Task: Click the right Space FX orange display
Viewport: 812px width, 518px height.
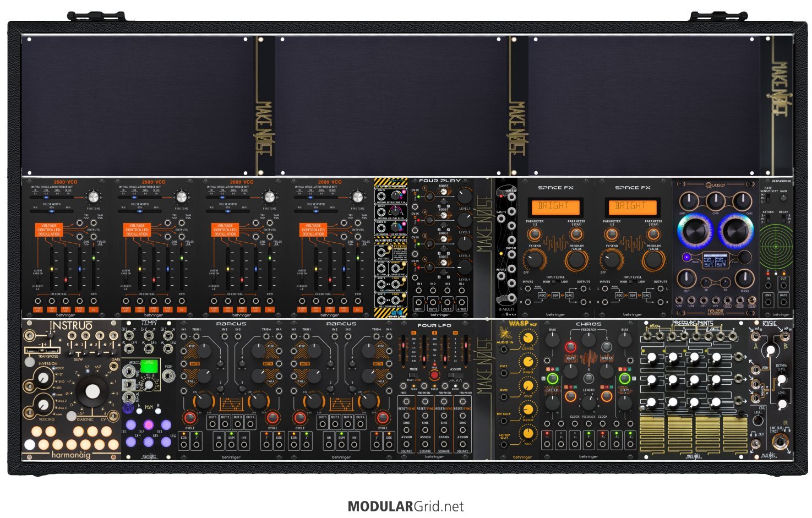Action: pos(633,206)
